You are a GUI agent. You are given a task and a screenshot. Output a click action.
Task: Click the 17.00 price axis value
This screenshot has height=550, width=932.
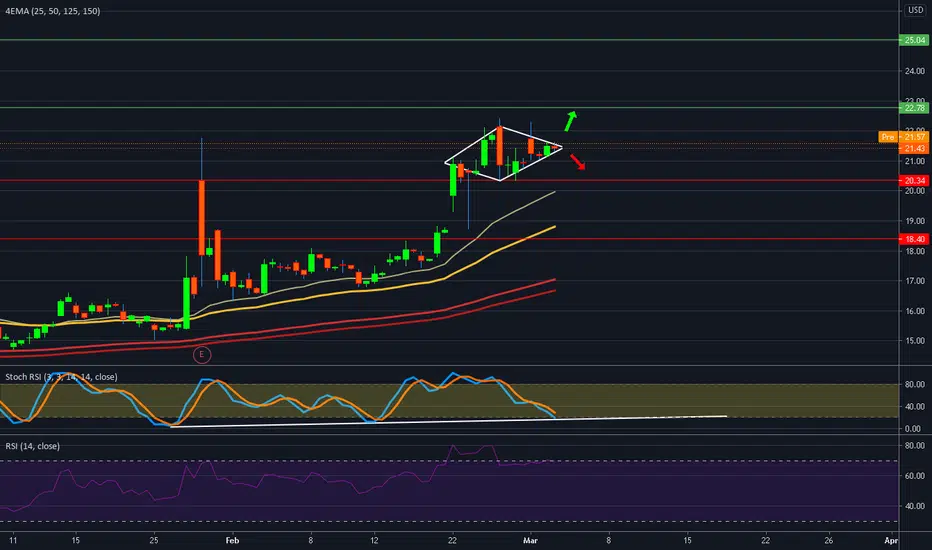[915, 281]
